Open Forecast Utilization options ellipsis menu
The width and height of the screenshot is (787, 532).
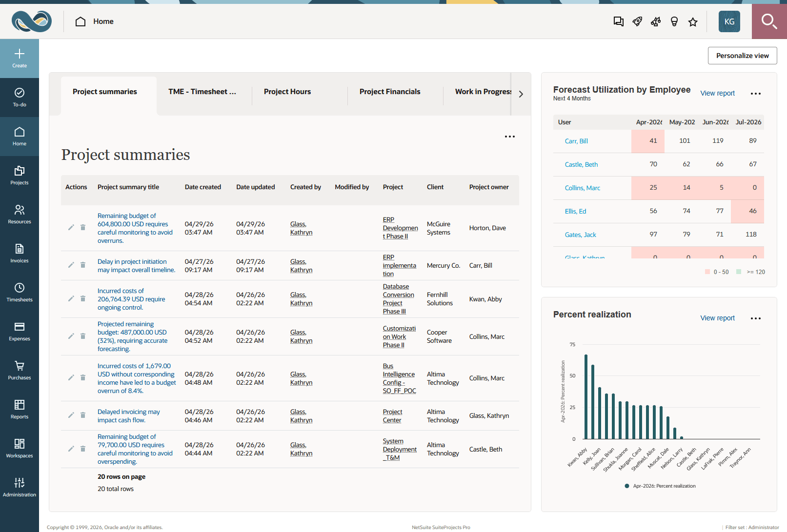(756, 94)
